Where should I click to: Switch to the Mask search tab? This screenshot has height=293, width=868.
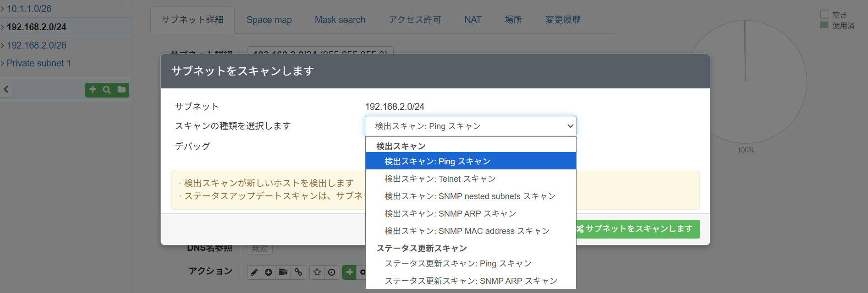(x=340, y=20)
